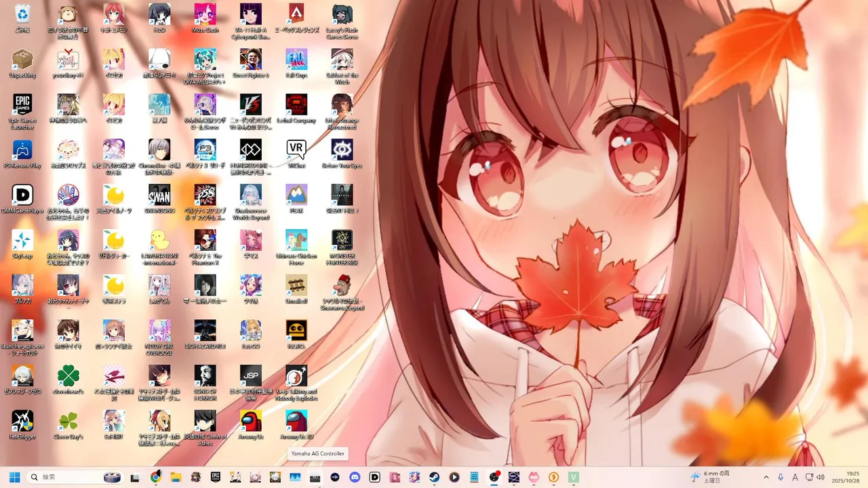The height and width of the screenshot is (488, 868).
Task: Select the EXHIBIT desktop icon
Action: (x=114, y=421)
